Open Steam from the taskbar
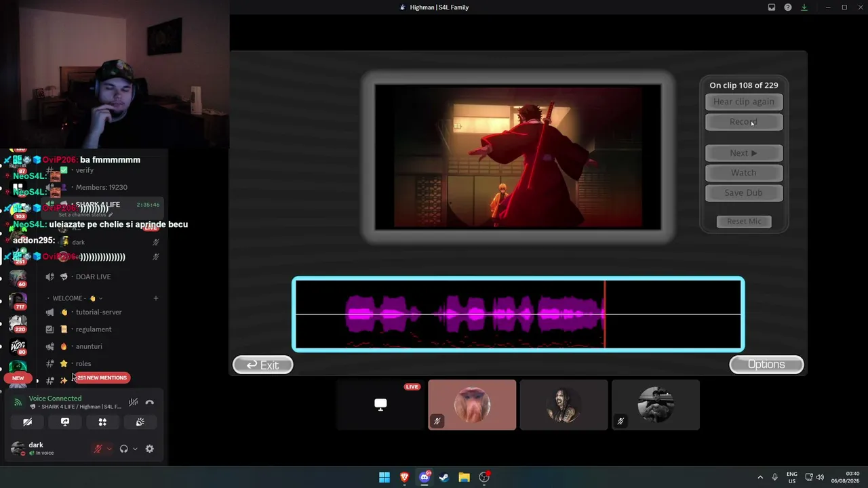This screenshot has width=868, height=488. click(444, 477)
